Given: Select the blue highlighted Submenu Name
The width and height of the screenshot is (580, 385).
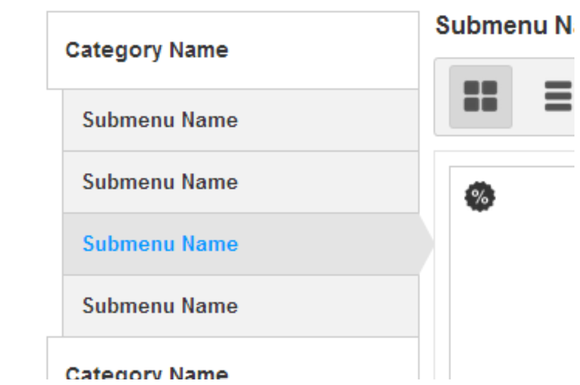Looking at the screenshot, I should coord(160,244).
